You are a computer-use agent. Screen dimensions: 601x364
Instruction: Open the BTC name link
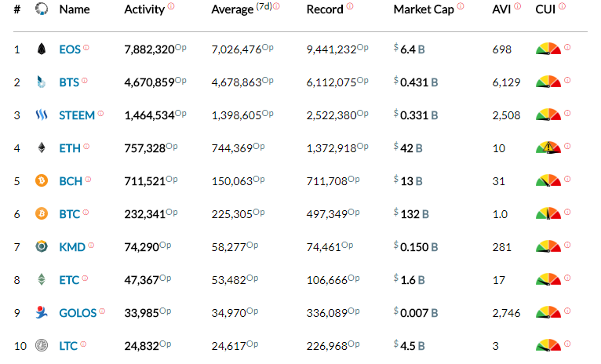coord(70,213)
